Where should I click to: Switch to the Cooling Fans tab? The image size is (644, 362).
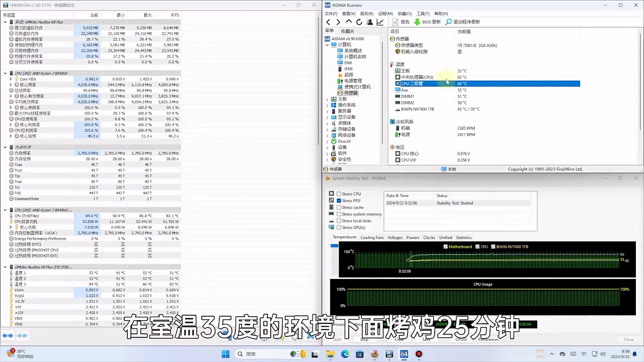[x=372, y=237]
